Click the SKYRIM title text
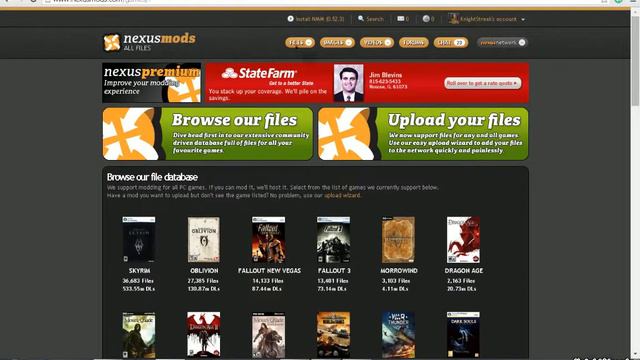The image size is (640, 360). [x=139, y=271]
